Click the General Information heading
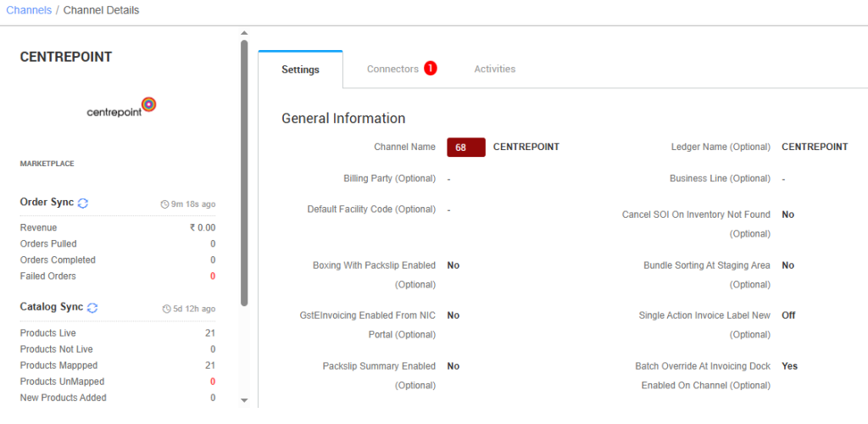Viewport: 868px width, 424px height. point(343,118)
